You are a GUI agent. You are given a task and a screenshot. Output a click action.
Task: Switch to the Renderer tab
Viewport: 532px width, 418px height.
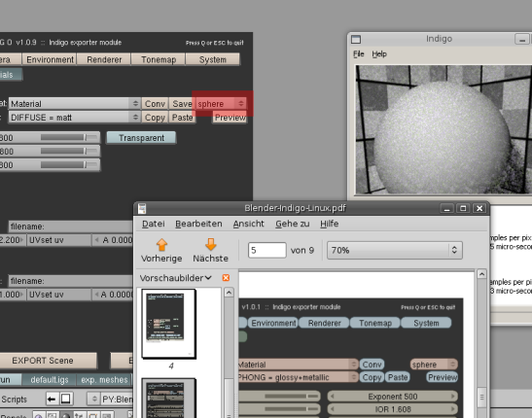[104, 59]
